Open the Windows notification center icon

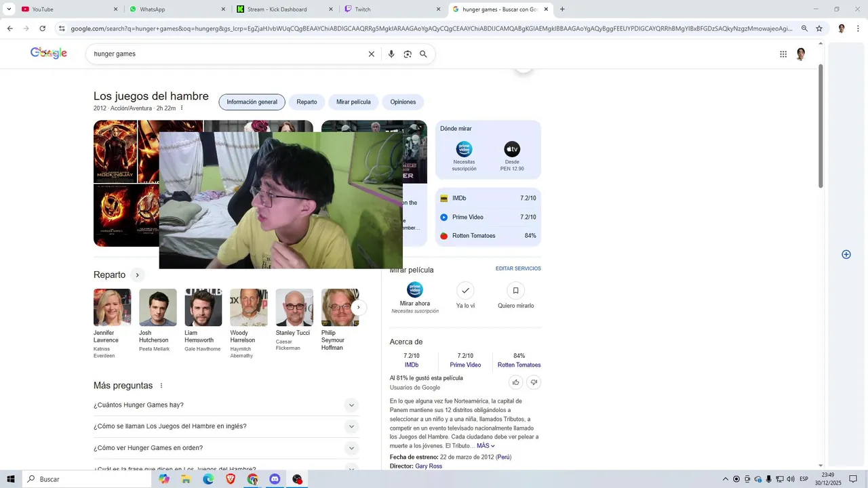(853, 479)
